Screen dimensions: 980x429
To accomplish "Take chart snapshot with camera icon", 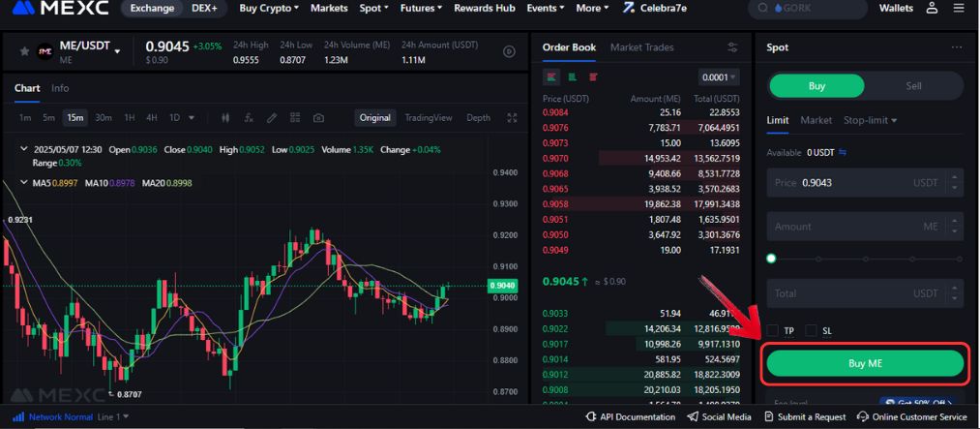I will pyautogui.click(x=318, y=117).
